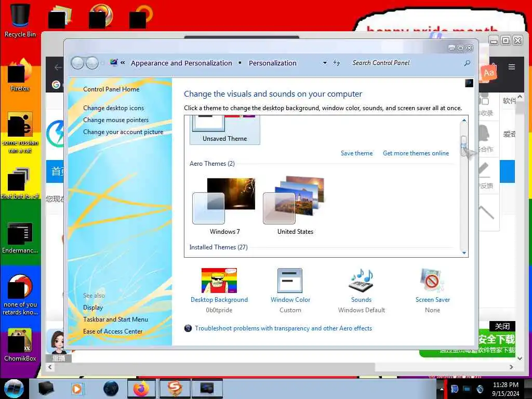Screen dimensions: 532x399
Task: Click the theme list scroll-down arrow
Action: point(464,253)
